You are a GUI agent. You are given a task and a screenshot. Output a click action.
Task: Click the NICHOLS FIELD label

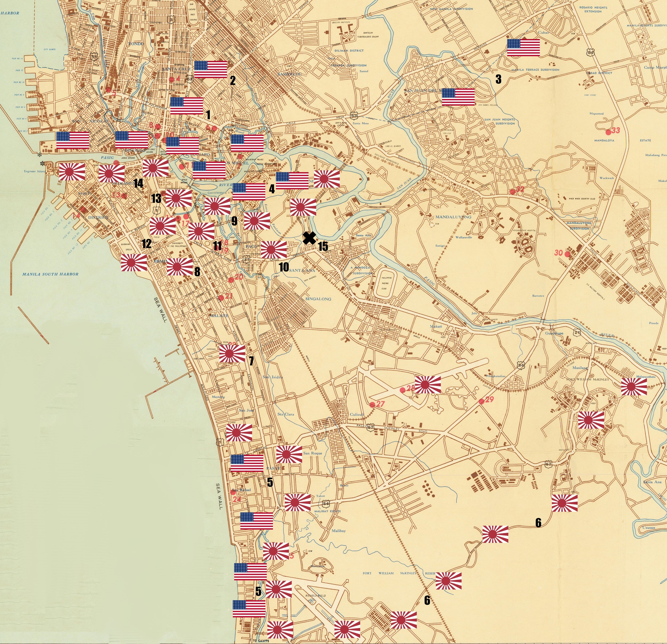click(315, 596)
